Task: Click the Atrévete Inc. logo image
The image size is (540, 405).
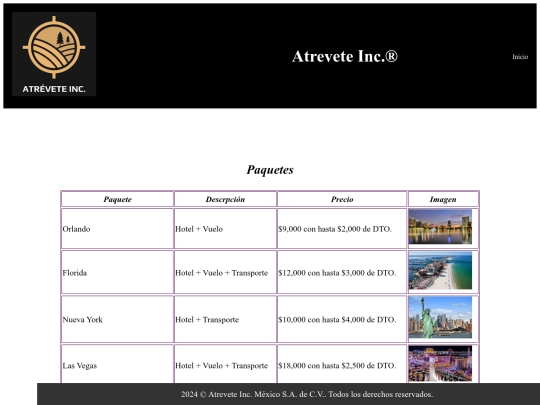Action: pos(54,54)
